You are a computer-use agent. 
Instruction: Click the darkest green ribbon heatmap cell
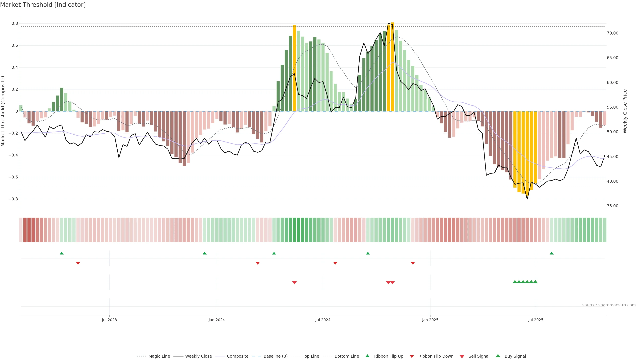[298, 230]
